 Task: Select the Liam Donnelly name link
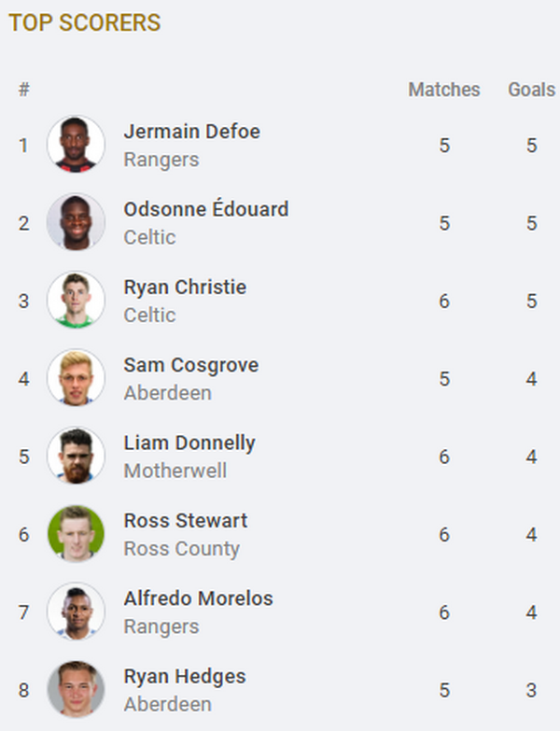(x=189, y=443)
